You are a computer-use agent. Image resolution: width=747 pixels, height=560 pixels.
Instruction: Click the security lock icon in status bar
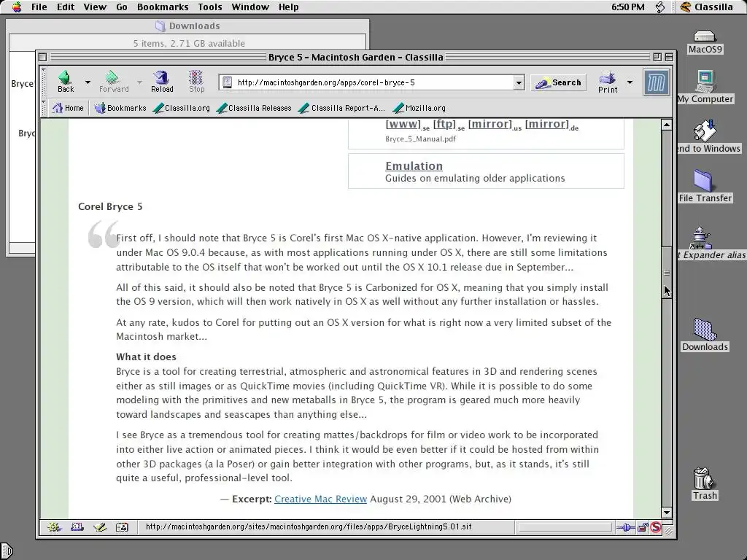coord(643,527)
